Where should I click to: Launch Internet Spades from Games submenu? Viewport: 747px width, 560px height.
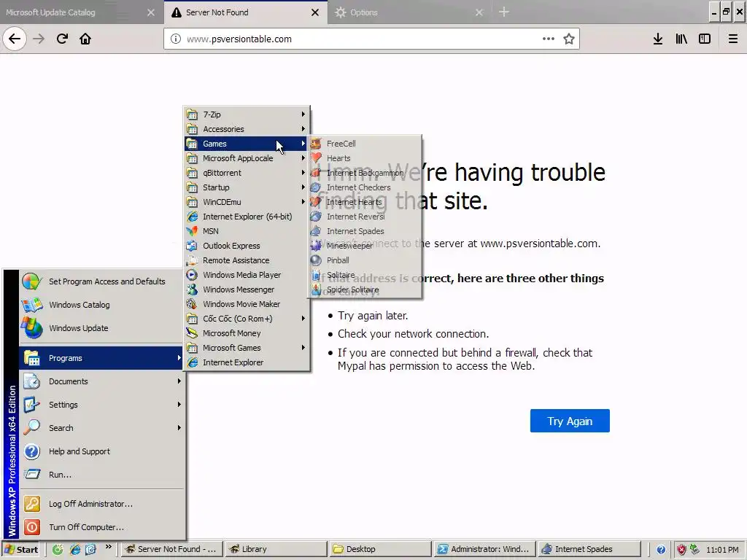click(365, 231)
